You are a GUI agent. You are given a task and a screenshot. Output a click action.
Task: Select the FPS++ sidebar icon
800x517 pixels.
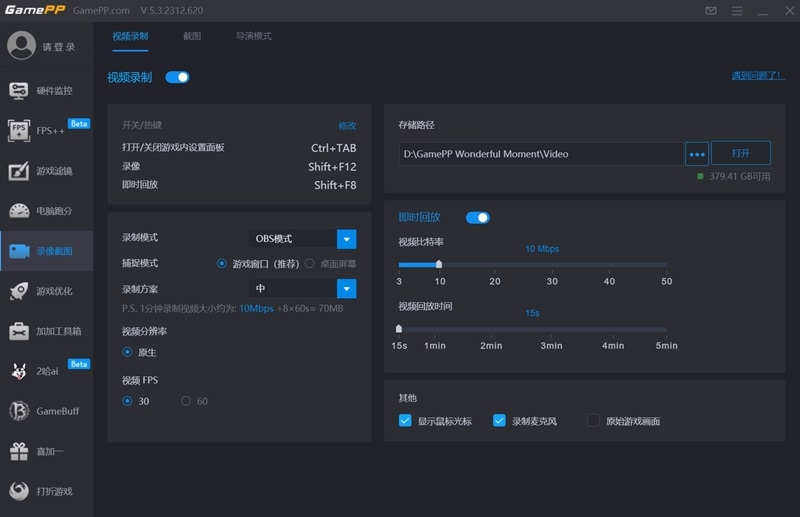[x=19, y=130]
